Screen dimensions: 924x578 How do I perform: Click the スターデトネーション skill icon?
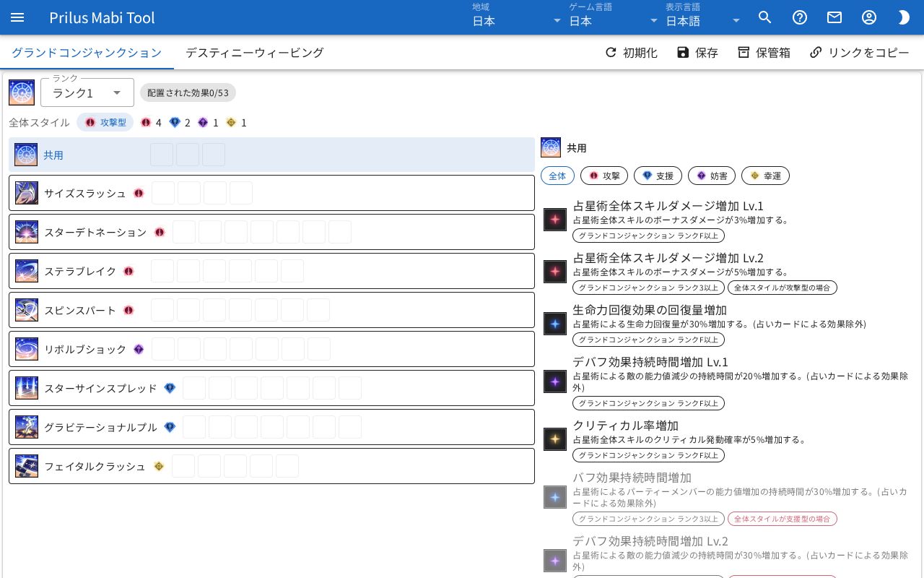click(x=27, y=232)
